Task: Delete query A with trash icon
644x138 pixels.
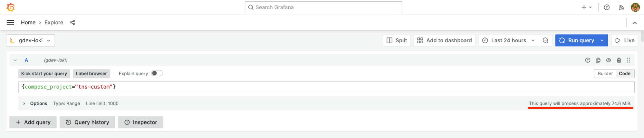Action: pos(619,60)
